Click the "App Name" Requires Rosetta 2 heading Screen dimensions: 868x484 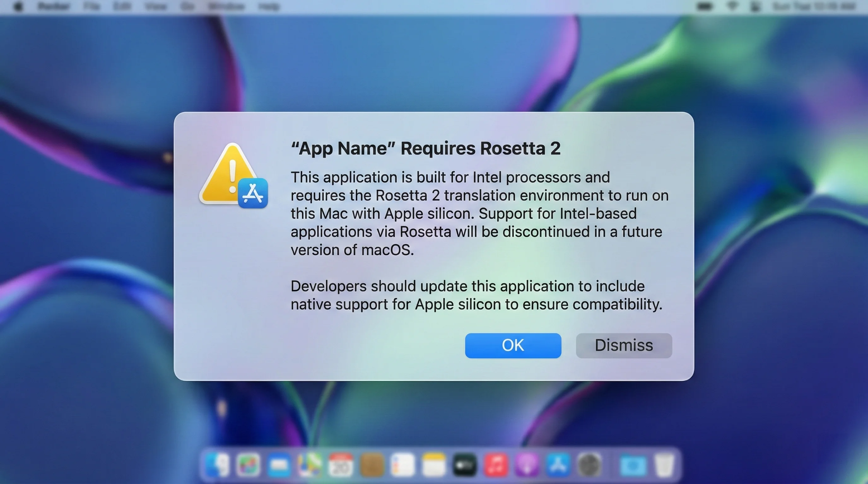pyautogui.click(x=425, y=148)
